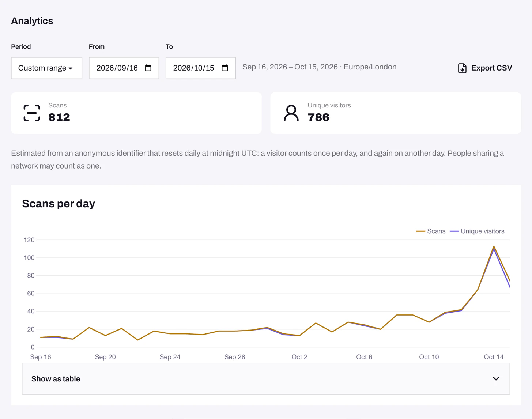This screenshot has height=419, width=532.
Task: Click the 60 y-axis label
Action: click(x=31, y=293)
